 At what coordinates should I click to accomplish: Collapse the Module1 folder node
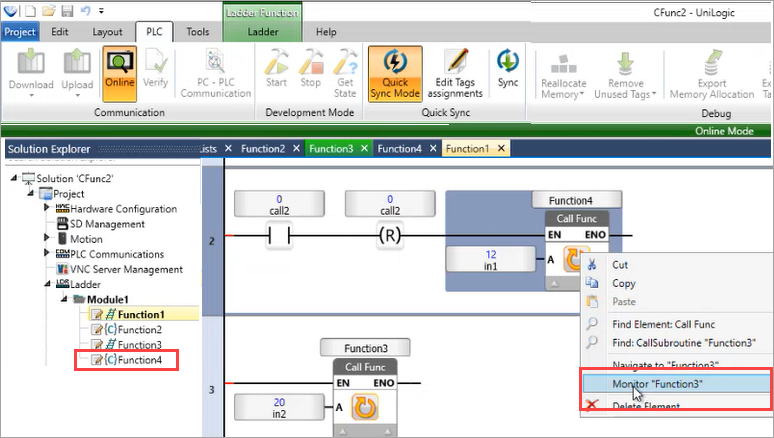(62, 299)
